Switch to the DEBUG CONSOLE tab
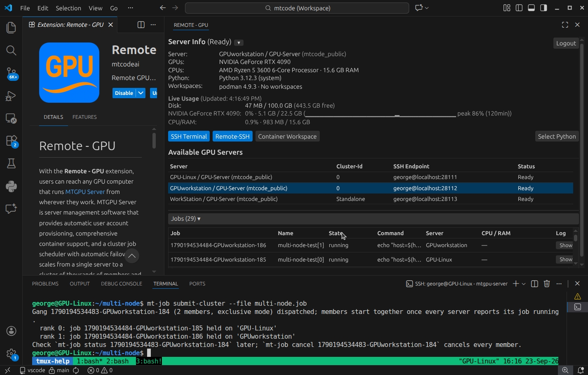The width and height of the screenshot is (588, 375). [x=122, y=284]
